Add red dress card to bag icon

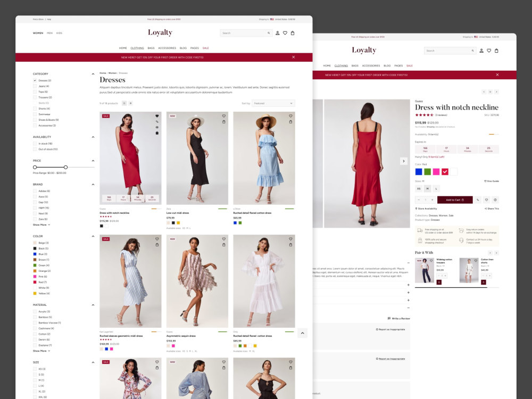click(x=157, y=133)
